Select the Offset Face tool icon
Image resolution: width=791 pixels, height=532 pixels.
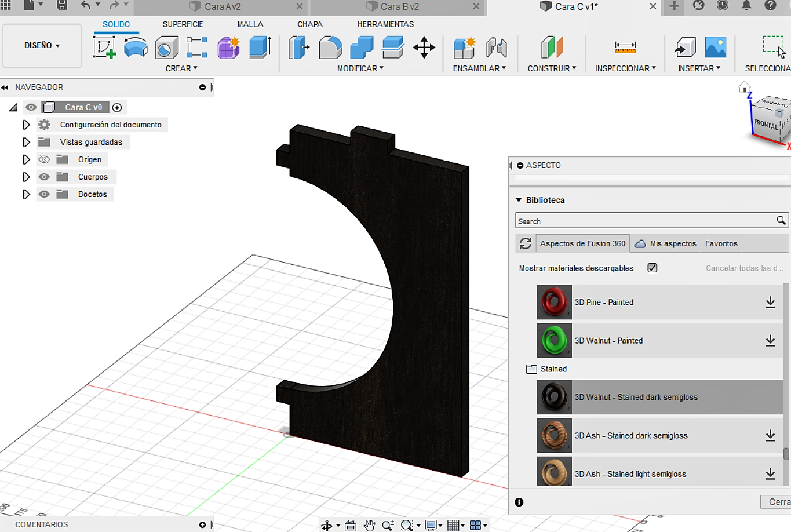click(x=393, y=48)
